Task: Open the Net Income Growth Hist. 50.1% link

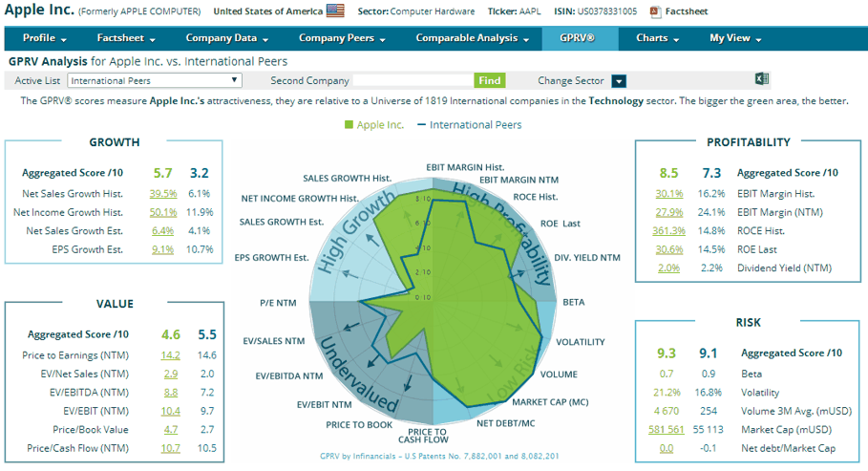Action: 163,212
